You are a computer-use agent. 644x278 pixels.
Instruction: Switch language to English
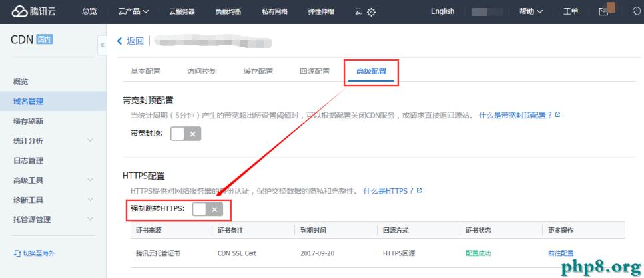(442, 11)
